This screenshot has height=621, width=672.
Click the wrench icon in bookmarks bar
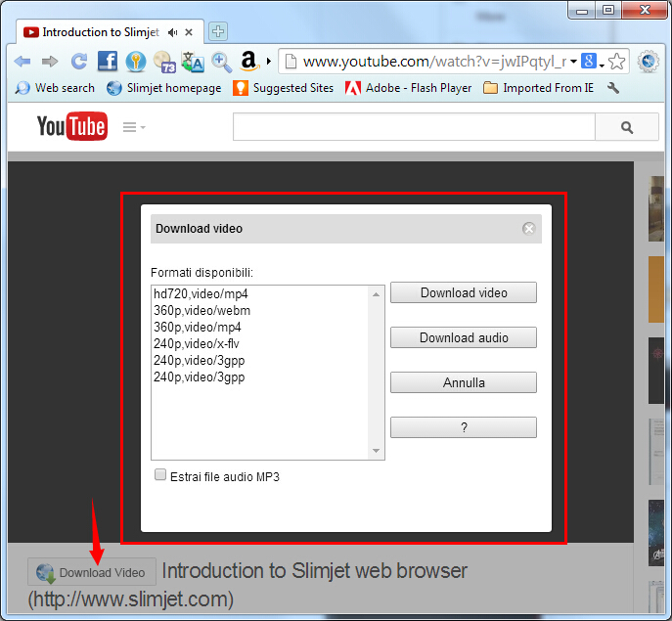(x=613, y=88)
